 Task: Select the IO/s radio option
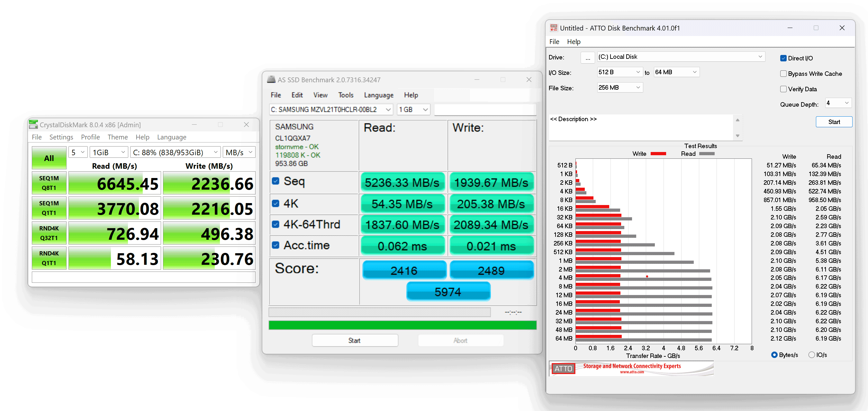pyautogui.click(x=812, y=355)
